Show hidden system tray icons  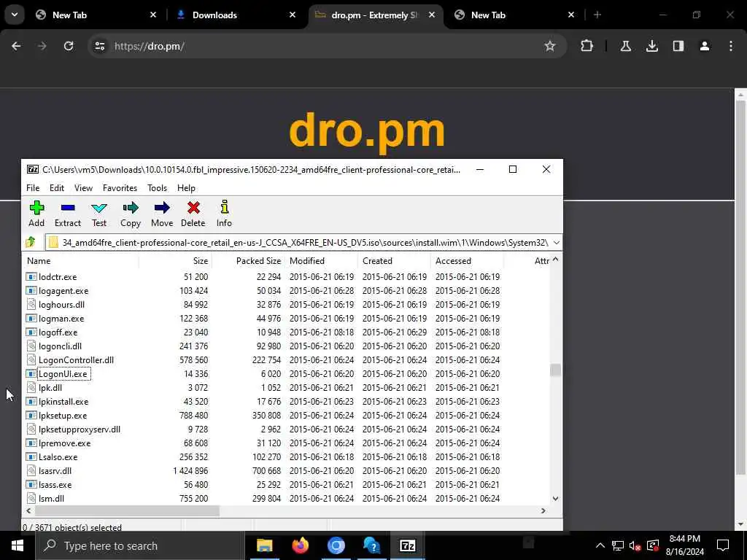click(600, 545)
